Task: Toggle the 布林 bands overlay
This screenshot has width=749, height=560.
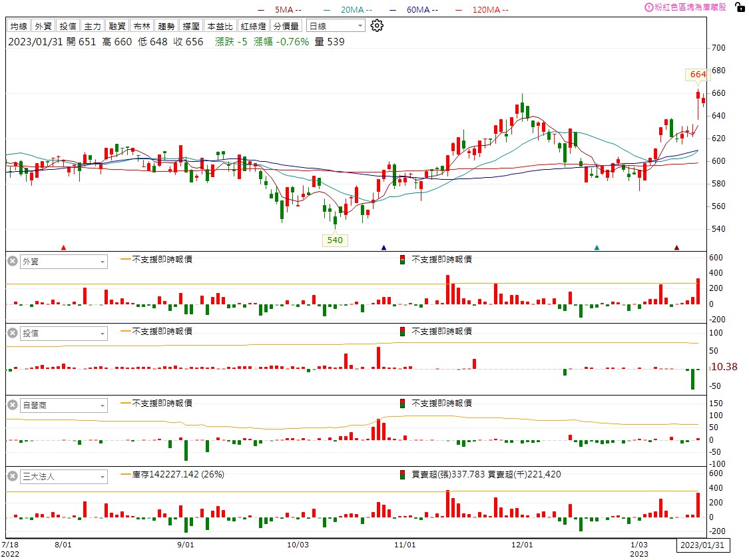Action: 142,26
